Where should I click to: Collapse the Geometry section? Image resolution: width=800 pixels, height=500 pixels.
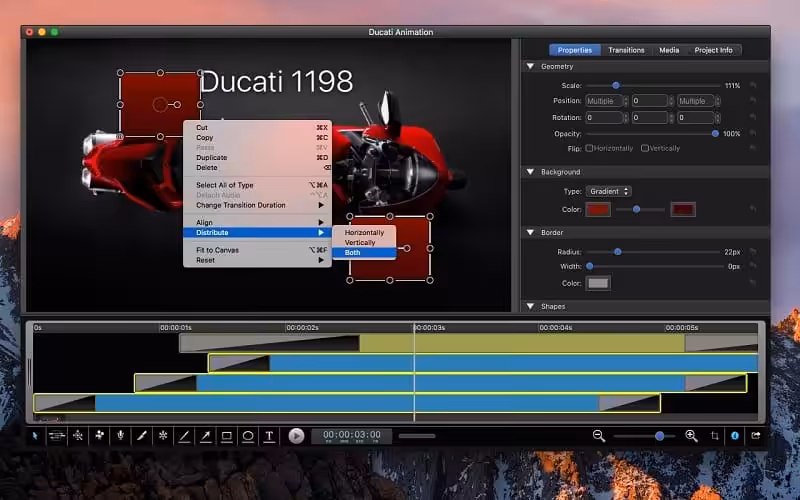click(x=530, y=66)
